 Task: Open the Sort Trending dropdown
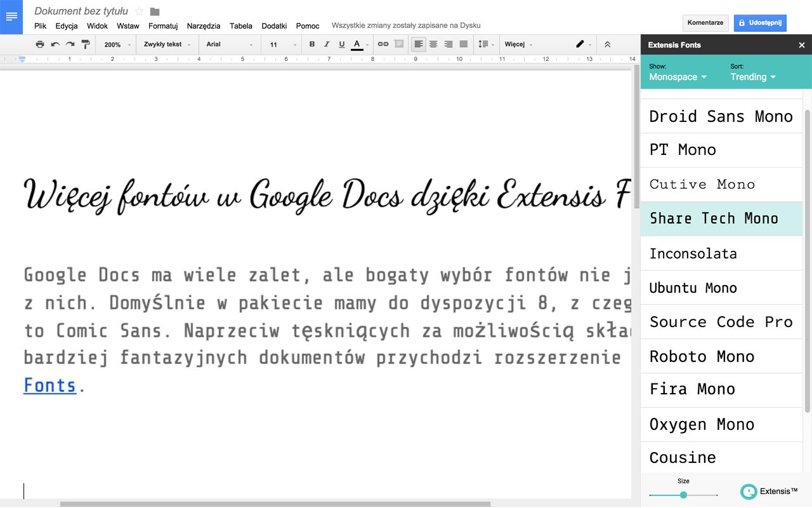click(x=753, y=77)
